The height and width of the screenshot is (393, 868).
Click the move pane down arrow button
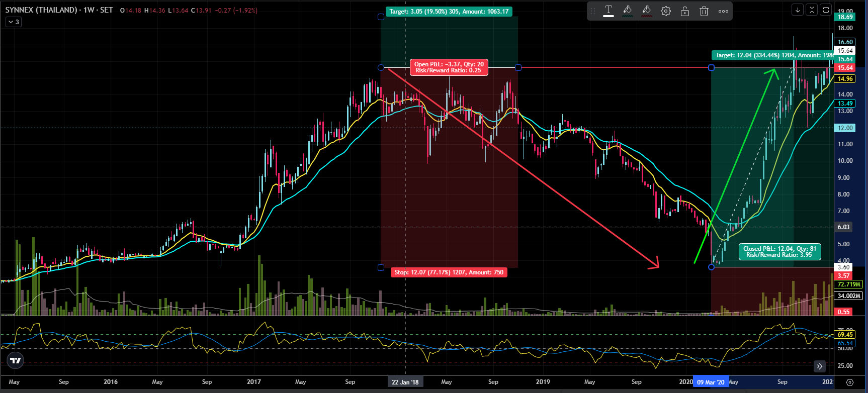pos(798,10)
